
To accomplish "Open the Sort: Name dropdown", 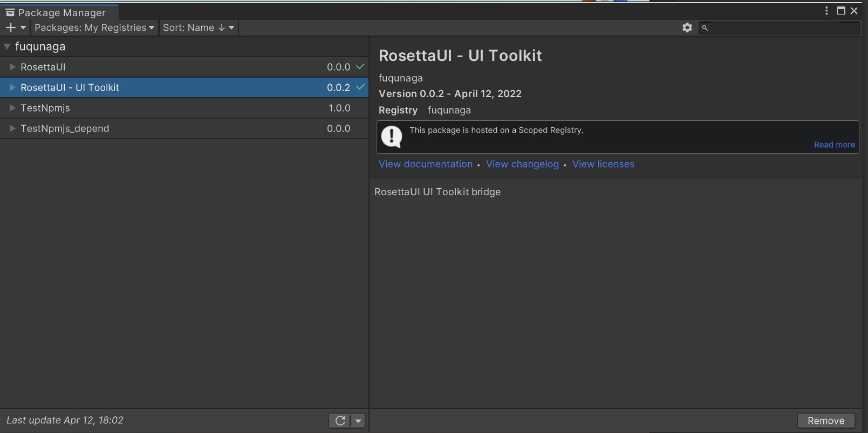I will 199,28.
